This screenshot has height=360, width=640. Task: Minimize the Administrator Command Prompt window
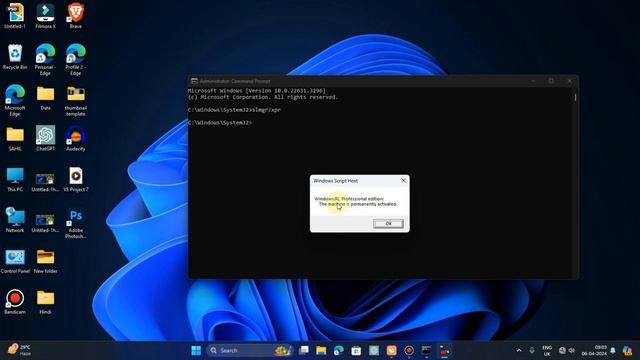click(x=533, y=81)
